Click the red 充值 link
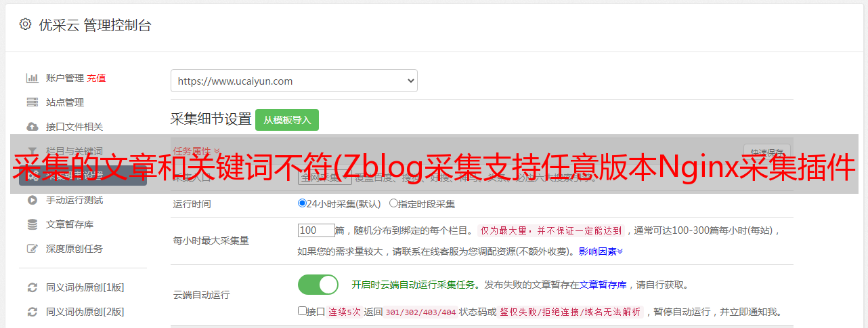The width and height of the screenshot is (868, 328). tap(96, 78)
